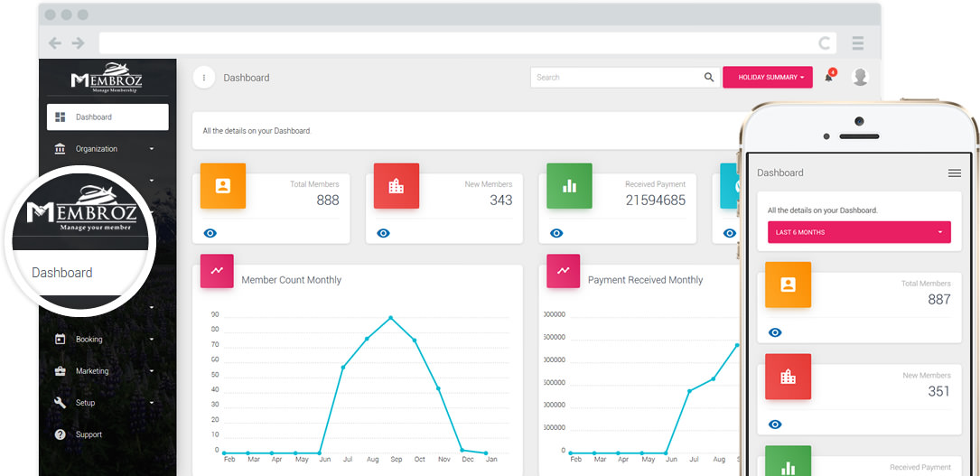The image size is (980, 476).
Task: Open the Last 6 Months dropdown
Action: pyautogui.click(x=859, y=232)
